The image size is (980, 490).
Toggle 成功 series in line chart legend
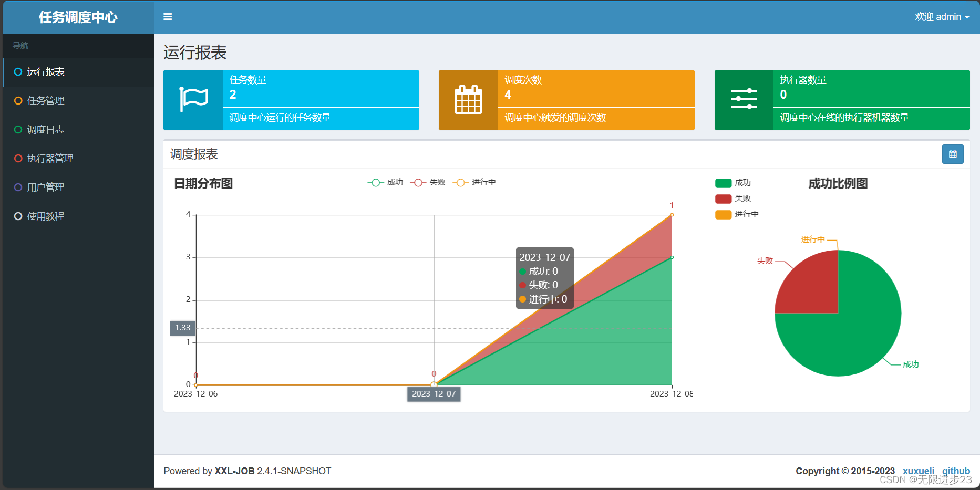pyautogui.click(x=385, y=182)
